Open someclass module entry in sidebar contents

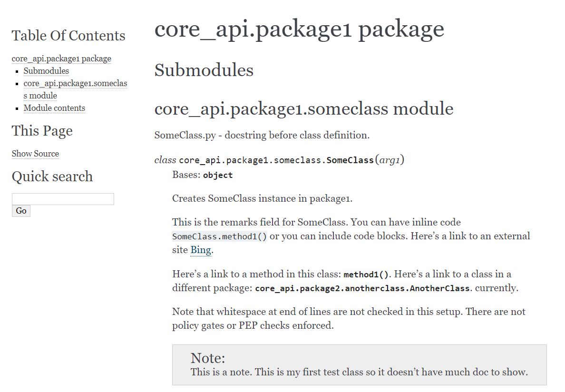75,89
